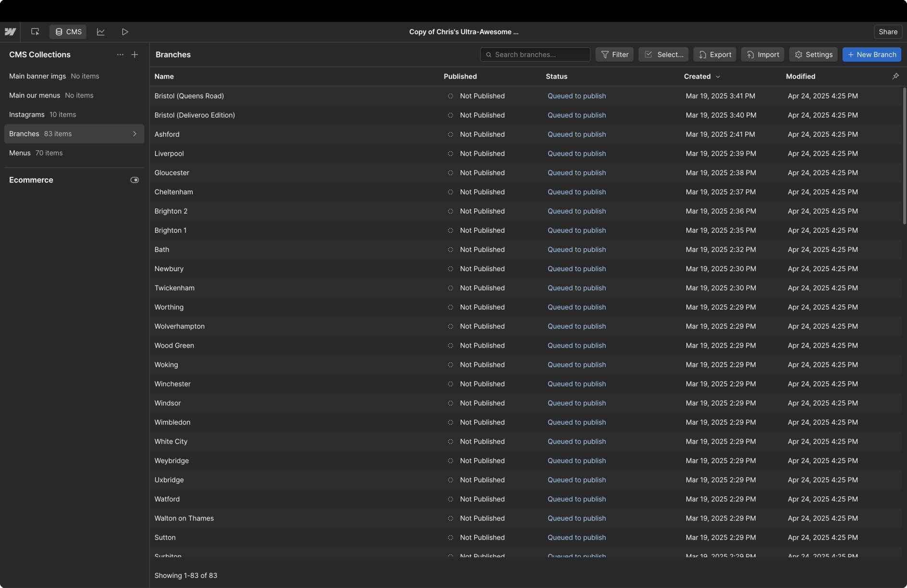Open collection Settings
Screen dimensions: 907x588
click(x=813, y=55)
